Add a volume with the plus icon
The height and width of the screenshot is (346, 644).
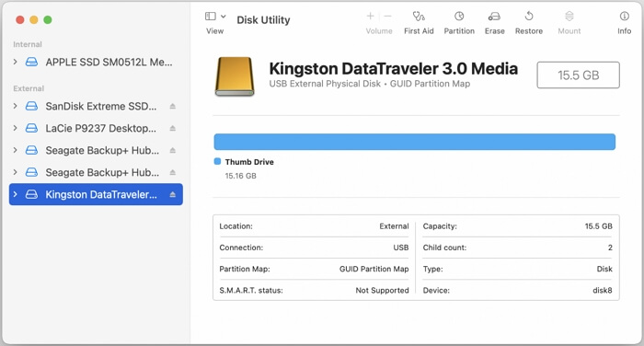click(370, 16)
